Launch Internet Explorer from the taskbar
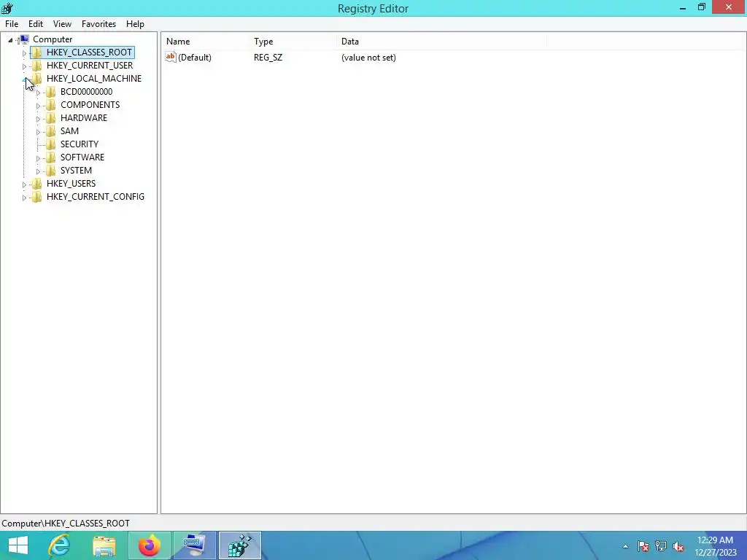 [60, 545]
